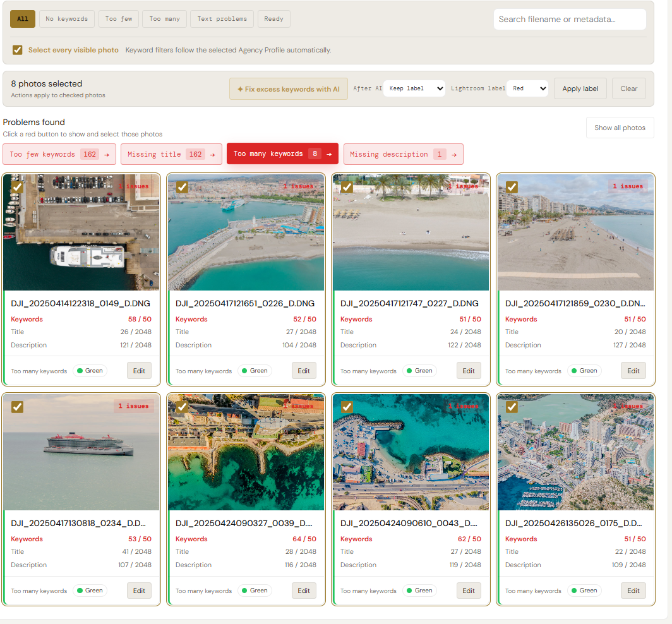Uncheck photo DJI_20250417121651_0226_D.DNG

point(182,188)
